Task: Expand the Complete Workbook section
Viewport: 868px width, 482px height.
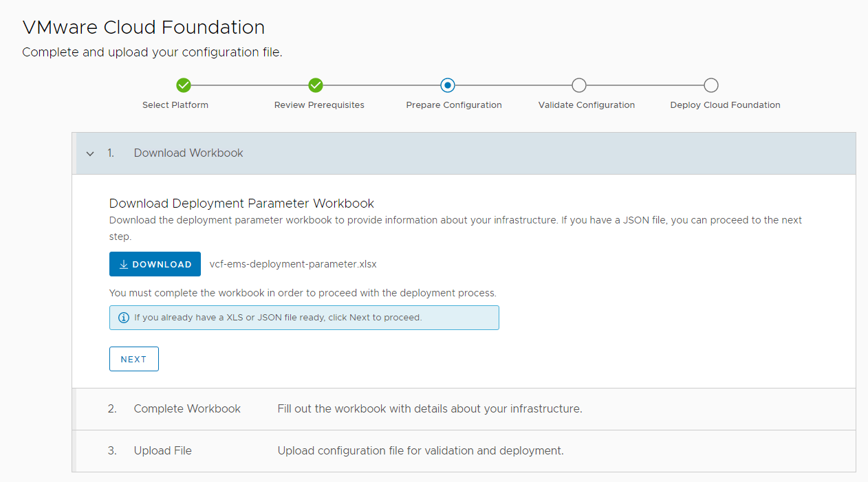Action: [464, 409]
